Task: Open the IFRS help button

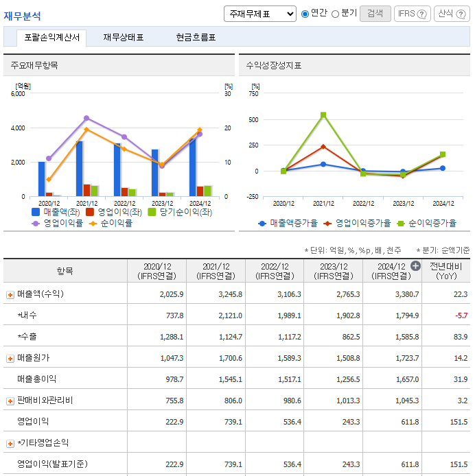Action: point(412,14)
